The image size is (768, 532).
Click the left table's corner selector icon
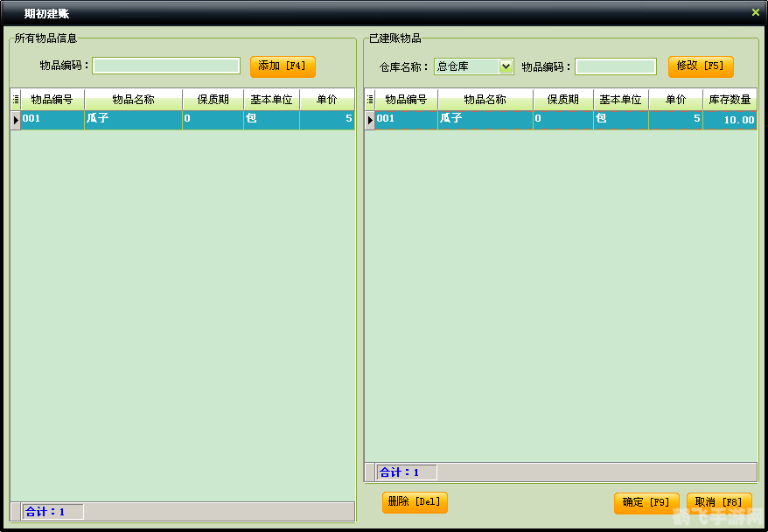(15, 99)
